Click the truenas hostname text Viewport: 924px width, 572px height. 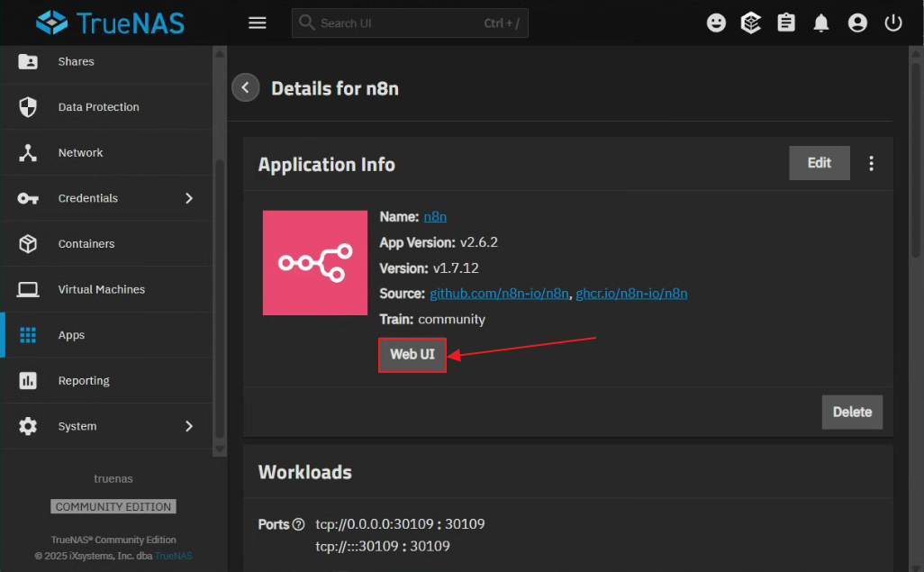[x=113, y=479]
